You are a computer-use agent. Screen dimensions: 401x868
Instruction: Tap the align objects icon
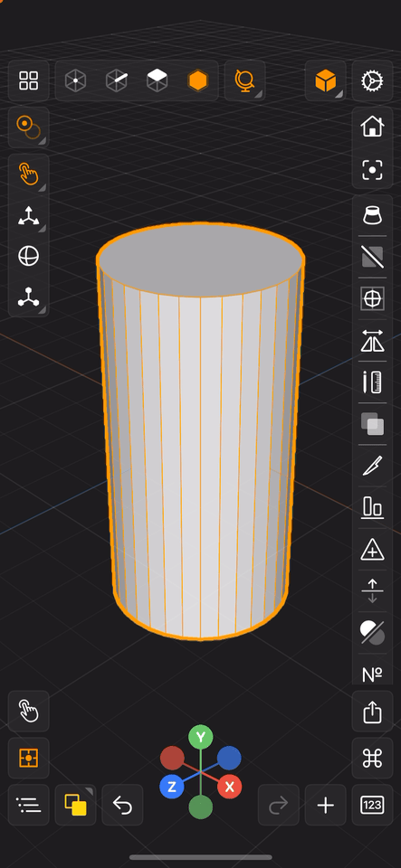click(372, 507)
